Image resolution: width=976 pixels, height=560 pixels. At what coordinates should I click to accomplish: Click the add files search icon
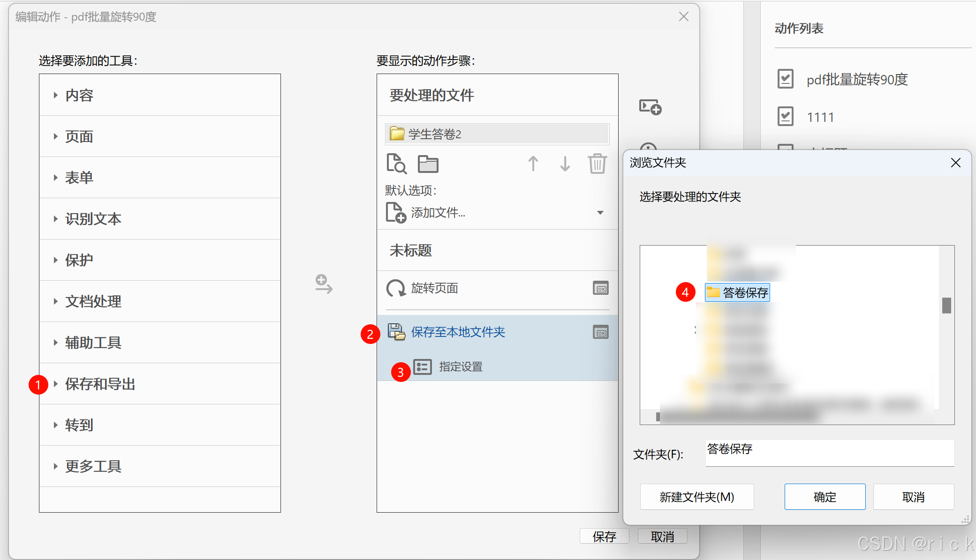pos(396,164)
